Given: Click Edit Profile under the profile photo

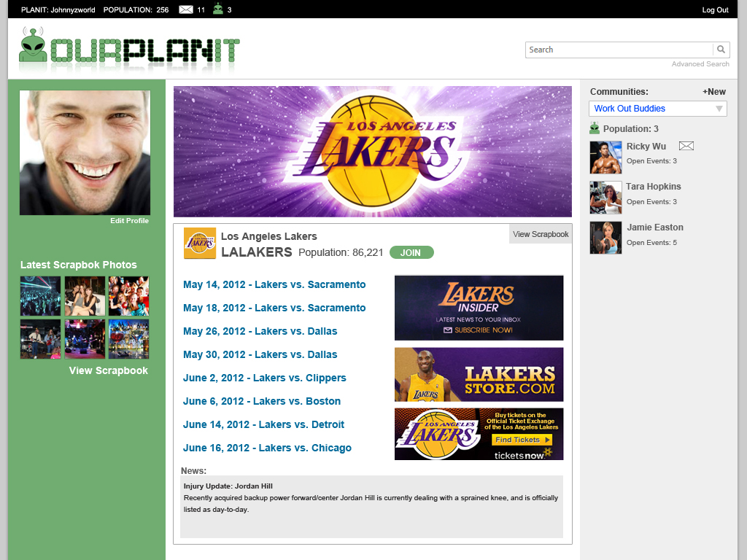Looking at the screenshot, I should click(129, 220).
